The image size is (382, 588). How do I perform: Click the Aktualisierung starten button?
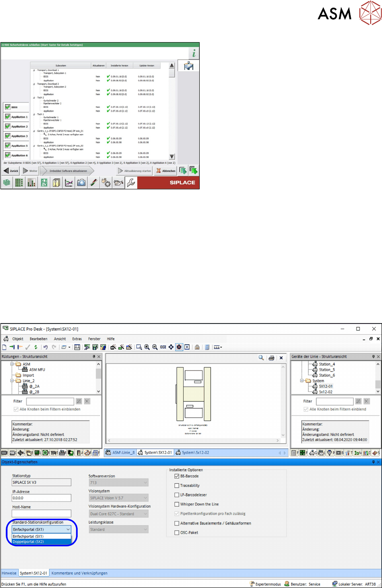coord(135,171)
